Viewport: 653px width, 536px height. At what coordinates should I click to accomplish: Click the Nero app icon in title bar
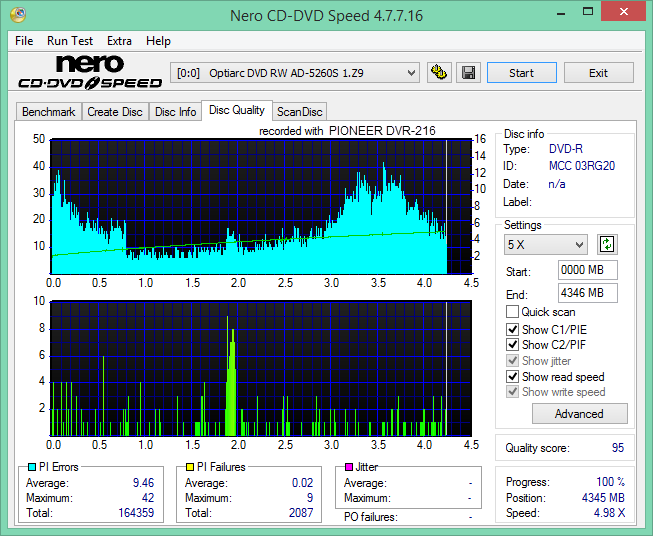pyautogui.click(x=18, y=15)
